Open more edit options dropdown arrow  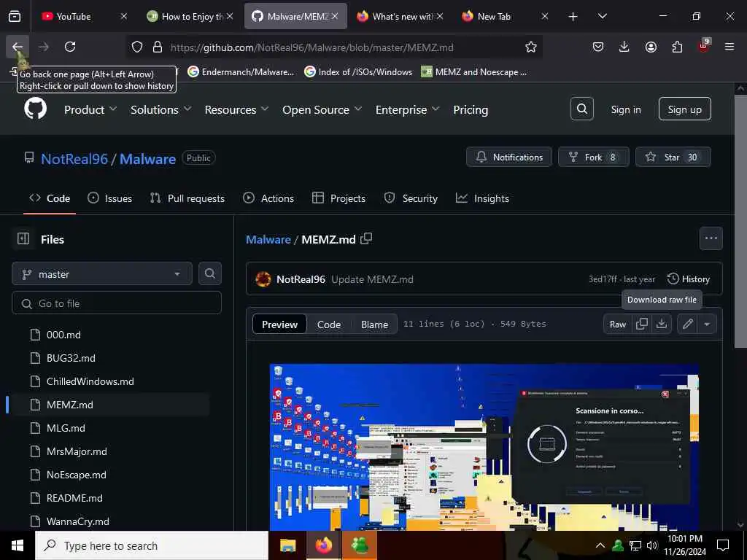(x=707, y=324)
